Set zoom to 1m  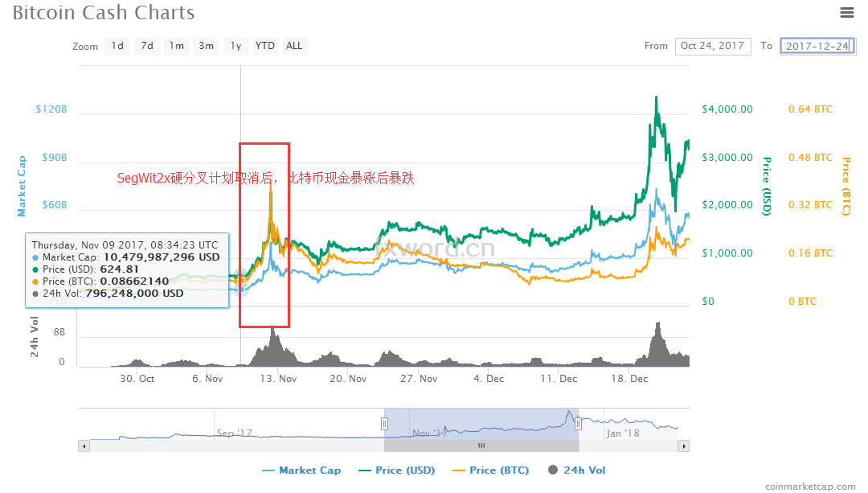tap(177, 46)
